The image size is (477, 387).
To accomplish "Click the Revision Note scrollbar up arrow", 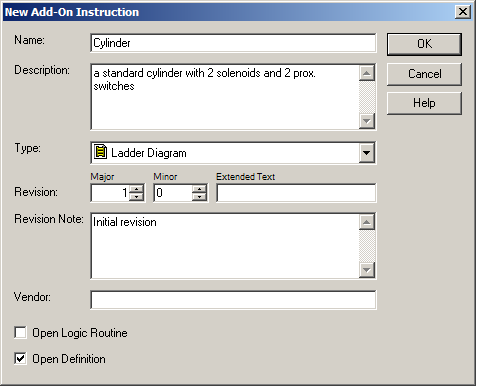I will tap(367, 222).
